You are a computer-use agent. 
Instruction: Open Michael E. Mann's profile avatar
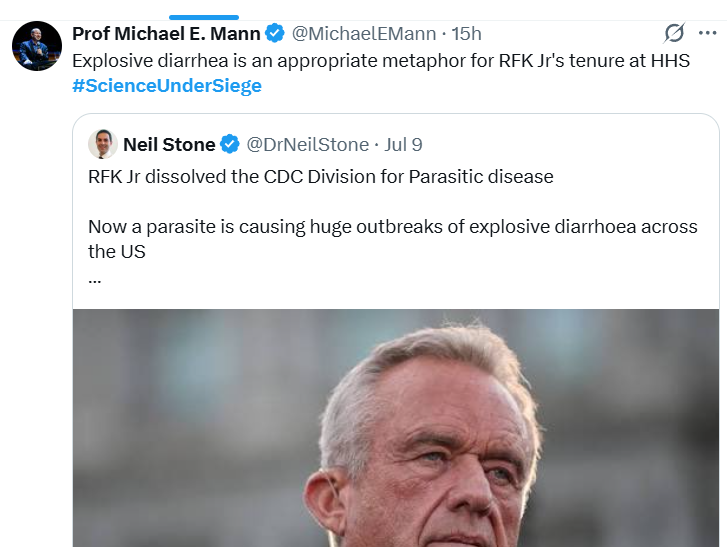(x=37, y=46)
